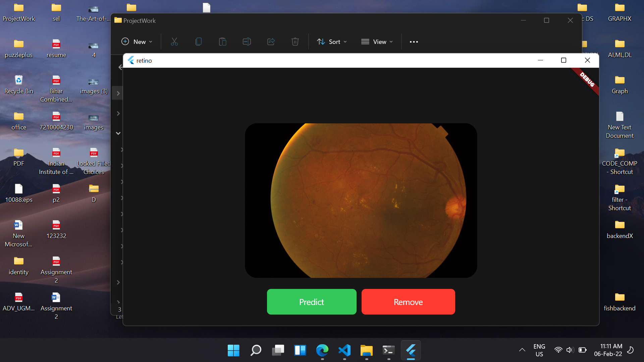Open the New dropdown in Explorer
The height and width of the screenshot is (362, 644).
click(137, 42)
